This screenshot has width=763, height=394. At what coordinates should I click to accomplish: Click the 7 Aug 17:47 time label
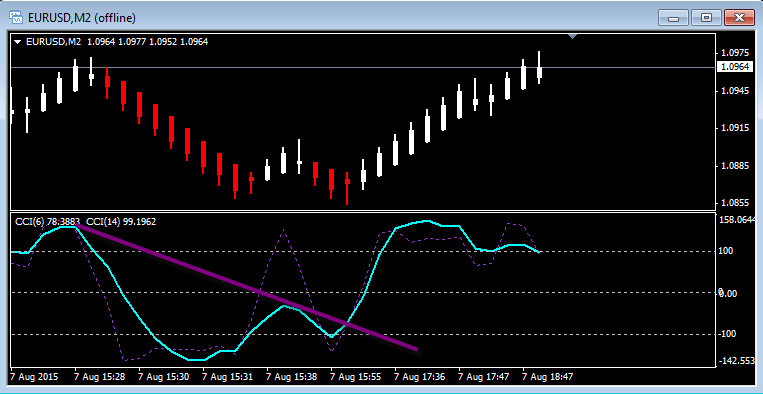484,377
